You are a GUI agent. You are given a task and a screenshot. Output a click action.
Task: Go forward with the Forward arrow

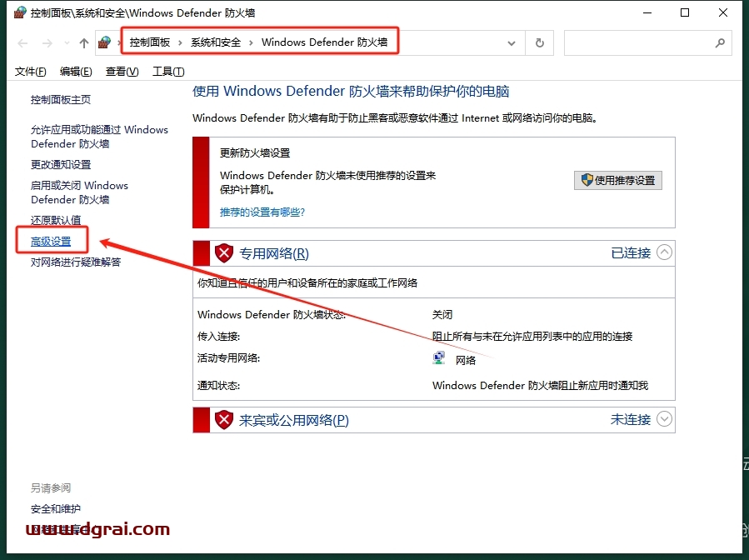point(47,43)
